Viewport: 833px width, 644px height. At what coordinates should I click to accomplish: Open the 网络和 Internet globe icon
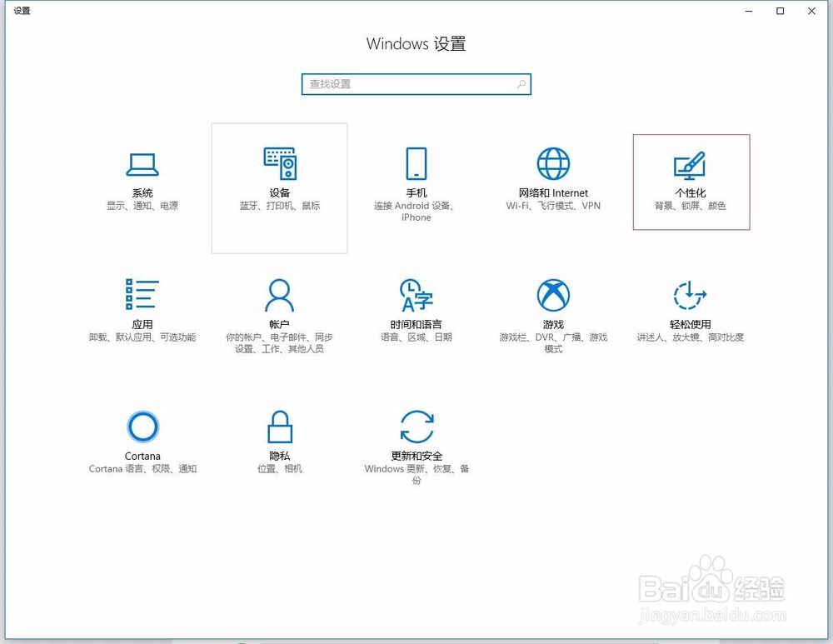553,163
